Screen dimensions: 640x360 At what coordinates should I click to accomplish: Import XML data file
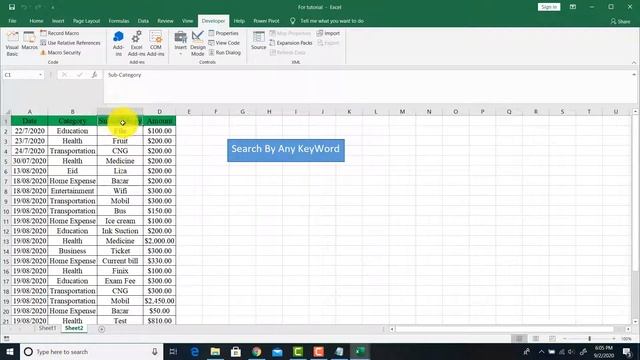[328, 33]
